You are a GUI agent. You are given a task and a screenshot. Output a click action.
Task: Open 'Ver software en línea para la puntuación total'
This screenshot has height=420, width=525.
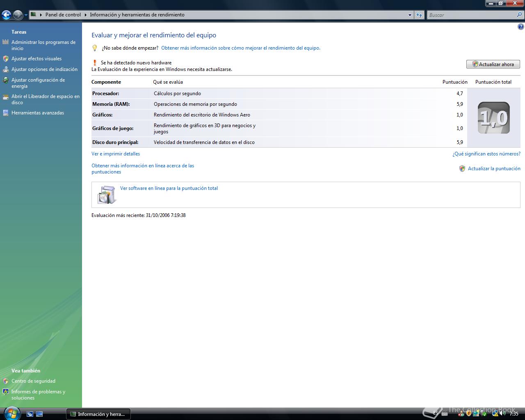click(169, 188)
